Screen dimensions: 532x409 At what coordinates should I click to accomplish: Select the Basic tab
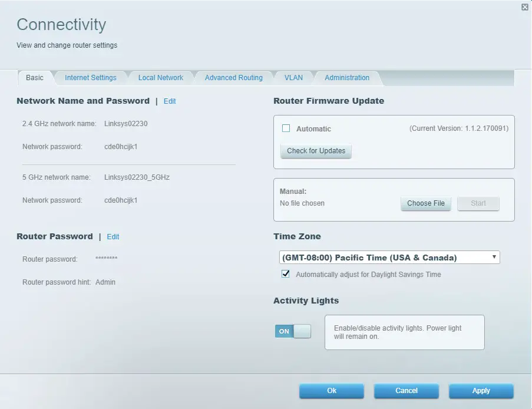tap(35, 77)
